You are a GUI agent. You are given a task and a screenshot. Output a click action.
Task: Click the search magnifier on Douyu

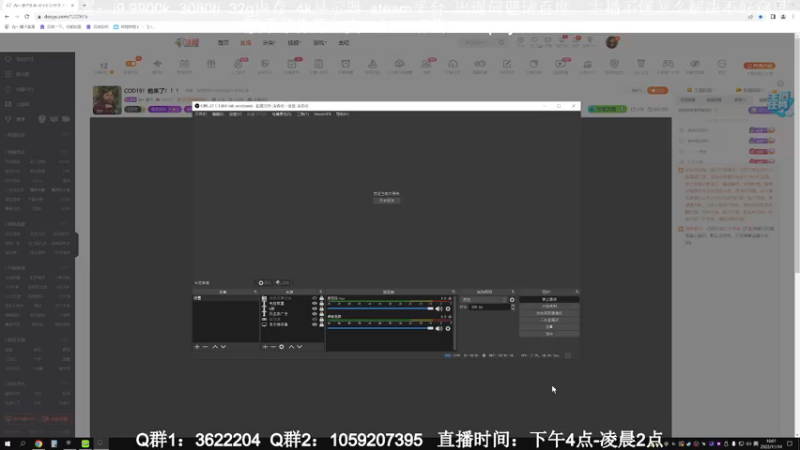(501, 43)
